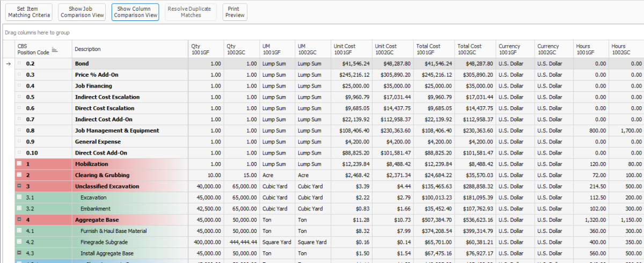Viewport: 644px width, 263px height.
Task: Open the Show Job Comparison View
Action: click(82, 12)
